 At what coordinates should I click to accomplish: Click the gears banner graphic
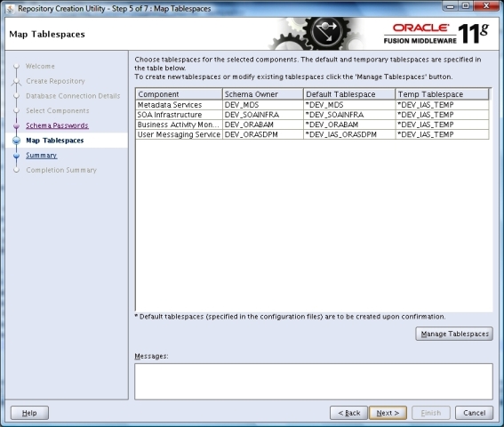coord(316,34)
